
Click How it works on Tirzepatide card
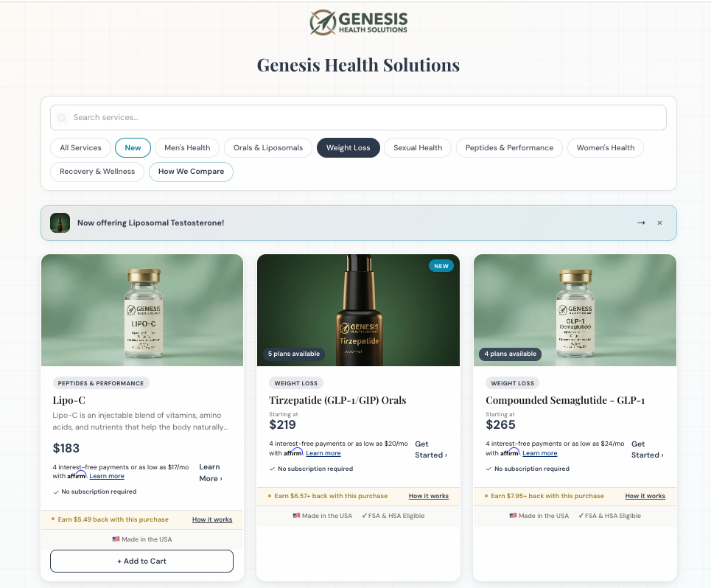pyautogui.click(x=429, y=496)
